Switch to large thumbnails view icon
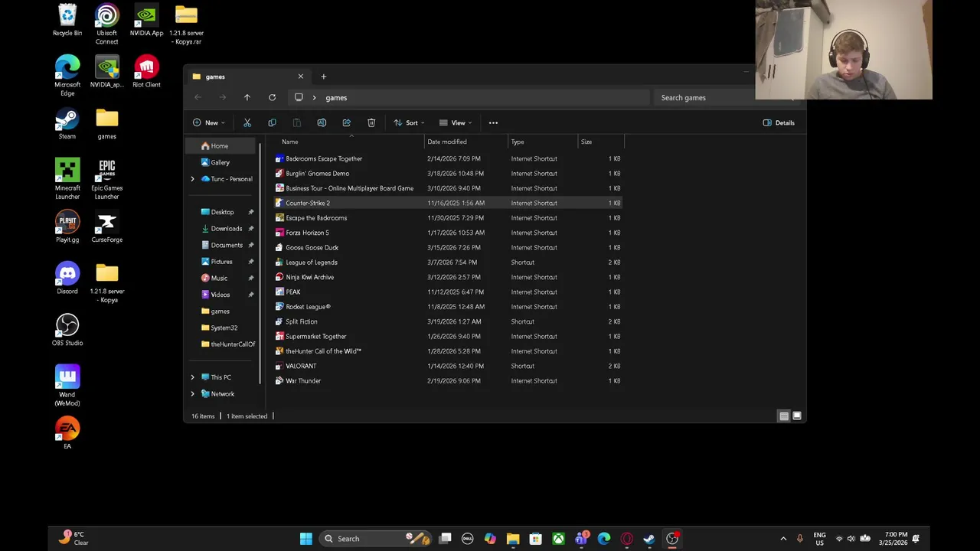Image resolution: width=980 pixels, height=551 pixels. click(x=797, y=416)
